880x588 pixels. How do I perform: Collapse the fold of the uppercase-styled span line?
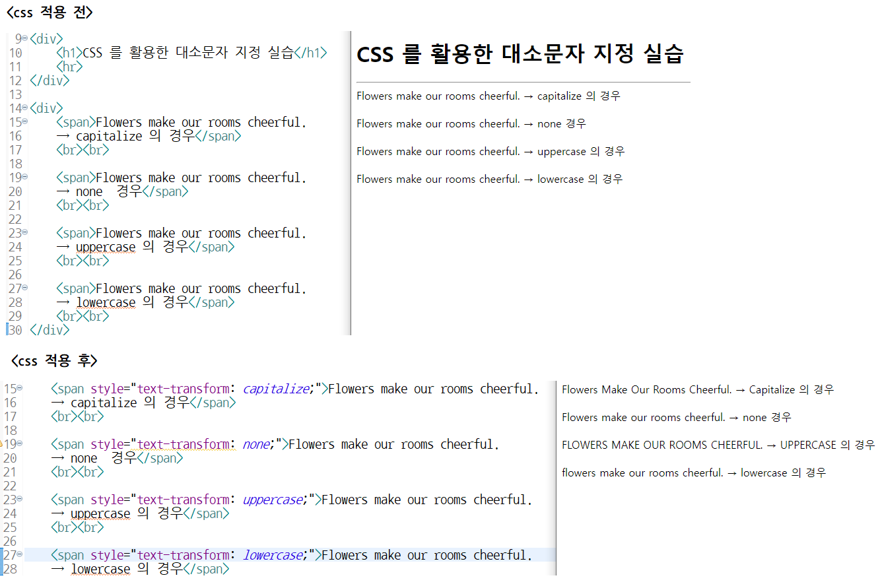point(20,499)
